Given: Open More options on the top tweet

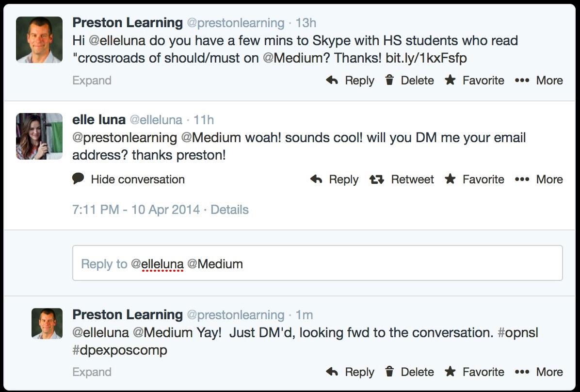Looking at the screenshot, I should (539, 81).
